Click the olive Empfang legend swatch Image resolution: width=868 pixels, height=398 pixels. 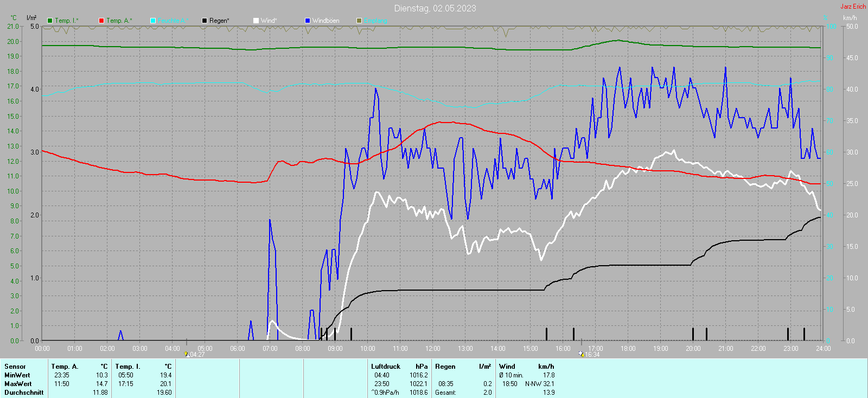pos(359,21)
